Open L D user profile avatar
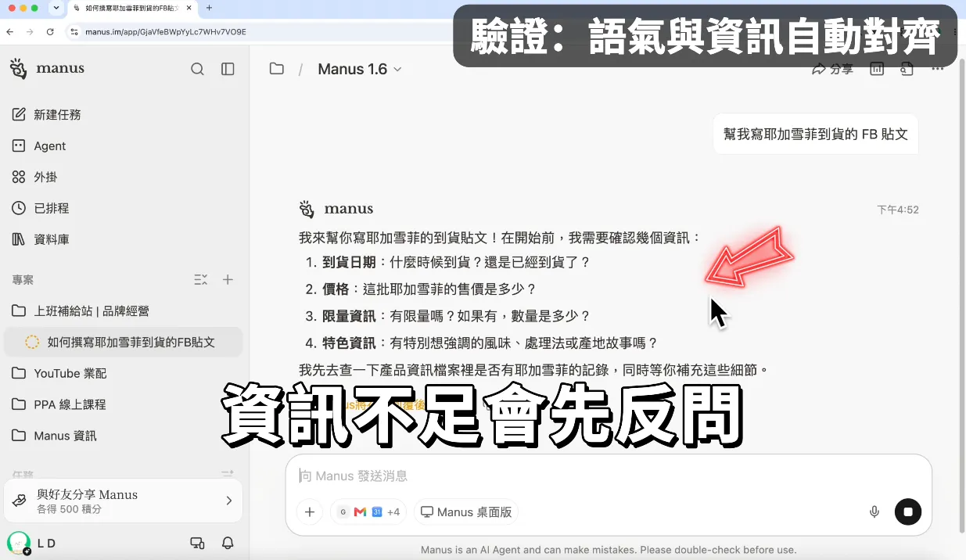Viewport: 966px width, 560px height. point(17,543)
